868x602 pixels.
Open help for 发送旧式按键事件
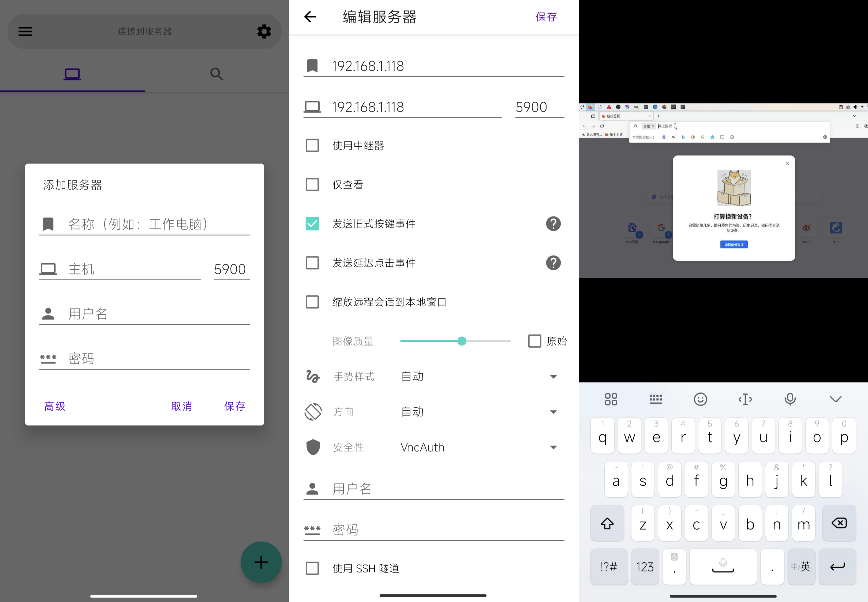[x=553, y=224]
